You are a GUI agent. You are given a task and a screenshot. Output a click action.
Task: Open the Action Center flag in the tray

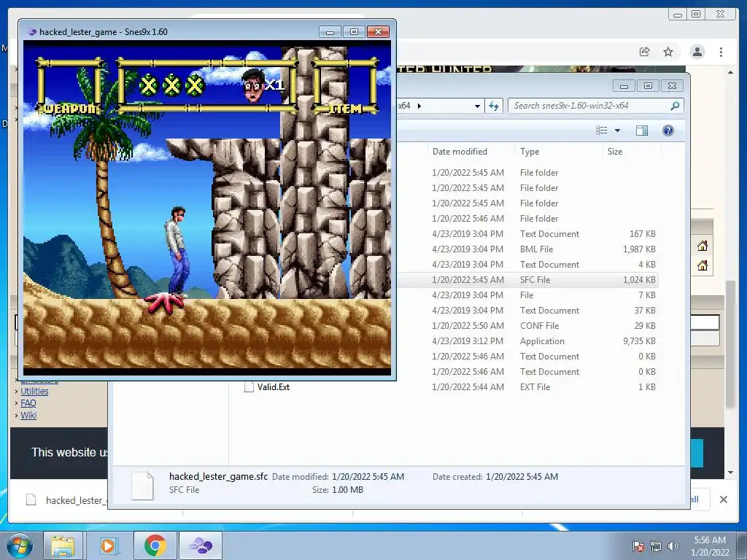pos(638,546)
